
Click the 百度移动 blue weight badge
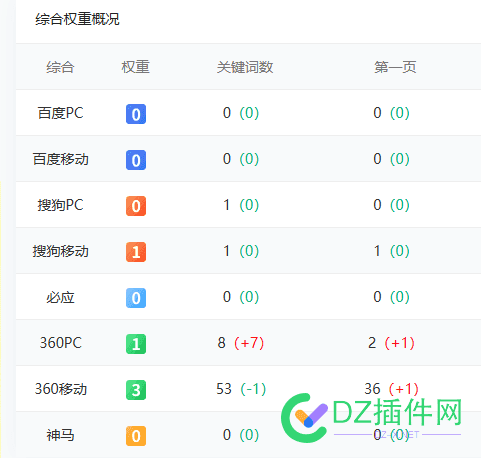136,160
